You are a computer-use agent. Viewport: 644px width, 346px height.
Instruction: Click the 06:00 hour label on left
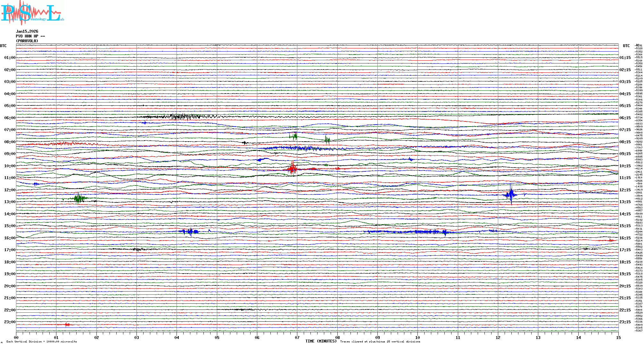tap(10, 118)
